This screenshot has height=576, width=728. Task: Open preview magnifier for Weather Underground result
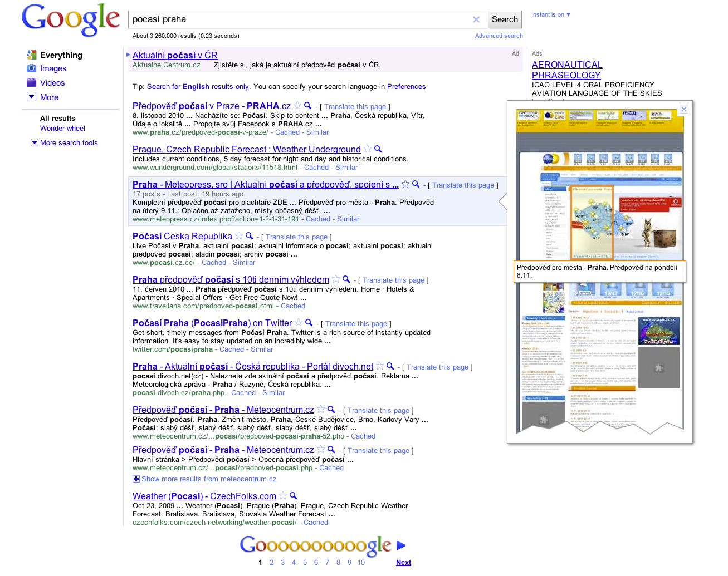tap(378, 149)
